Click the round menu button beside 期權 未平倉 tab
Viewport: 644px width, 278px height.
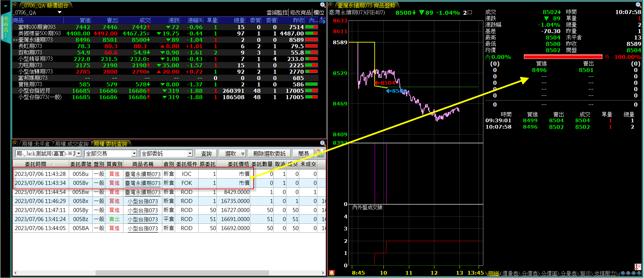[15, 143]
